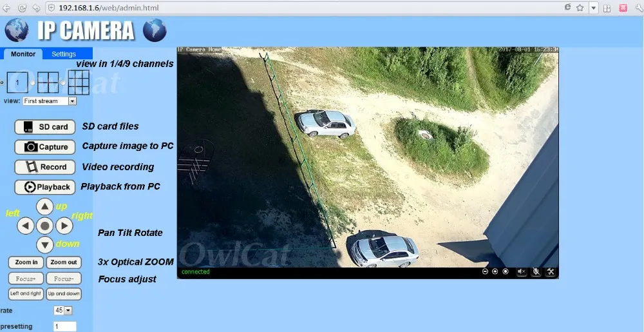Click the plus zoom icon in video bar

pos(495,271)
